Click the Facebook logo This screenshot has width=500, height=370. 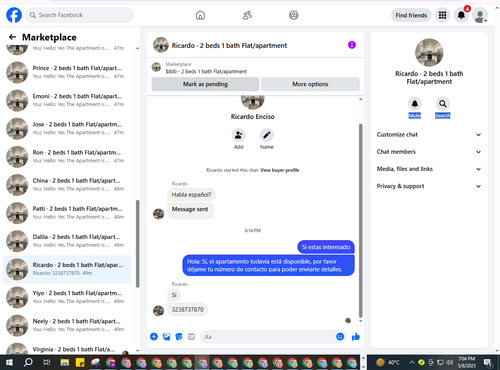click(x=14, y=15)
